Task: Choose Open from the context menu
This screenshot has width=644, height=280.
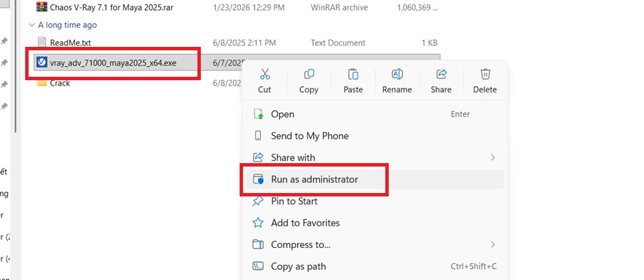Action: (x=283, y=114)
